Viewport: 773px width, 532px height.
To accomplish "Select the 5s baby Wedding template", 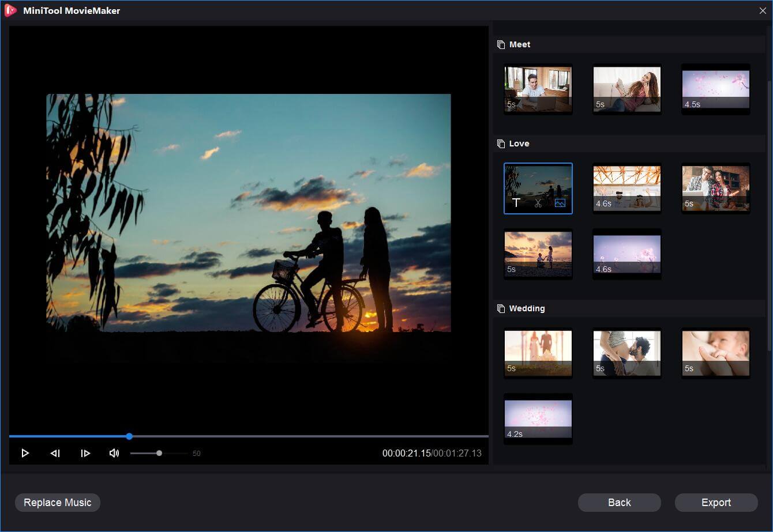I will click(715, 353).
